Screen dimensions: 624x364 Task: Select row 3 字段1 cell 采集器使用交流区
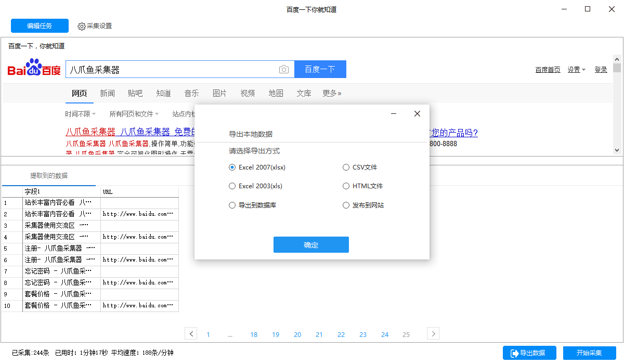(62, 225)
